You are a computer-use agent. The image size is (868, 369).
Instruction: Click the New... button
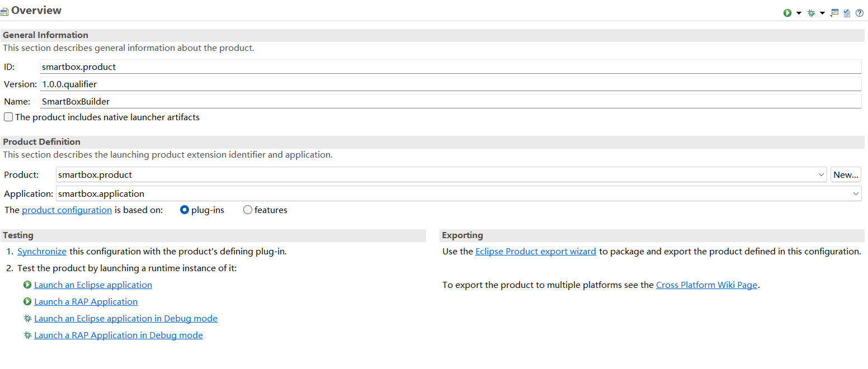tap(846, 175)
